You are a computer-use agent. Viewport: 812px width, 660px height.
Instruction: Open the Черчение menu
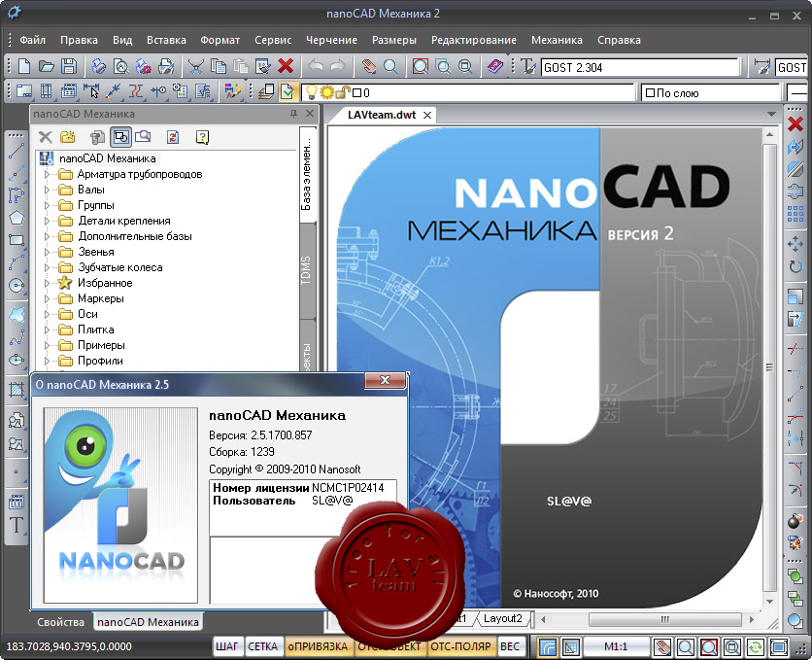click(x=331, y=40)
